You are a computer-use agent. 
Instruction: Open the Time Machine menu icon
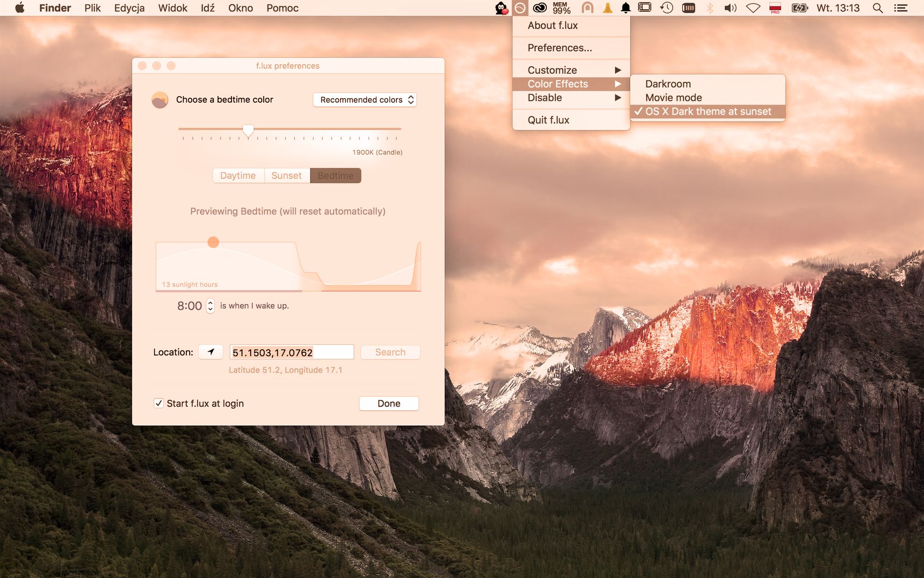(x=667, y=8)
